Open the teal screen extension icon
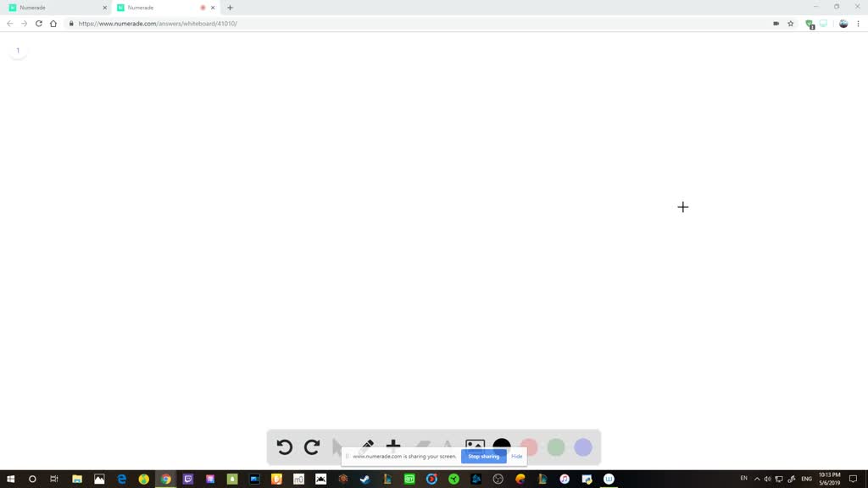 pos(824,24)
